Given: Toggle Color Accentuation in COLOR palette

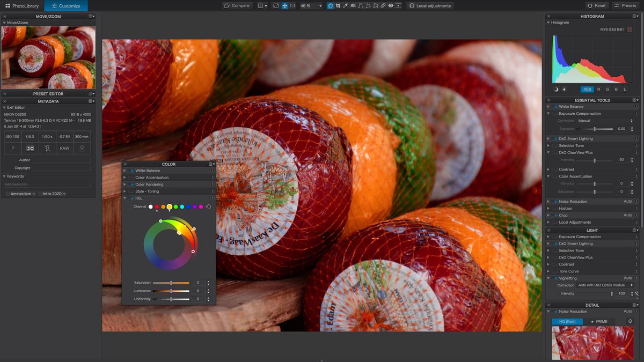Looking at the screenshot, I should (131, 178).
